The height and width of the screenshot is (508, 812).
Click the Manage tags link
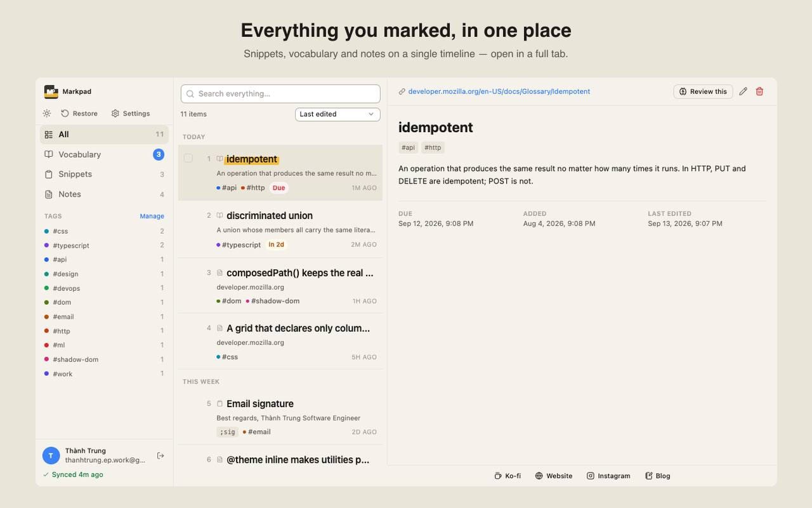pyautogui.click(x=152, y=216)
